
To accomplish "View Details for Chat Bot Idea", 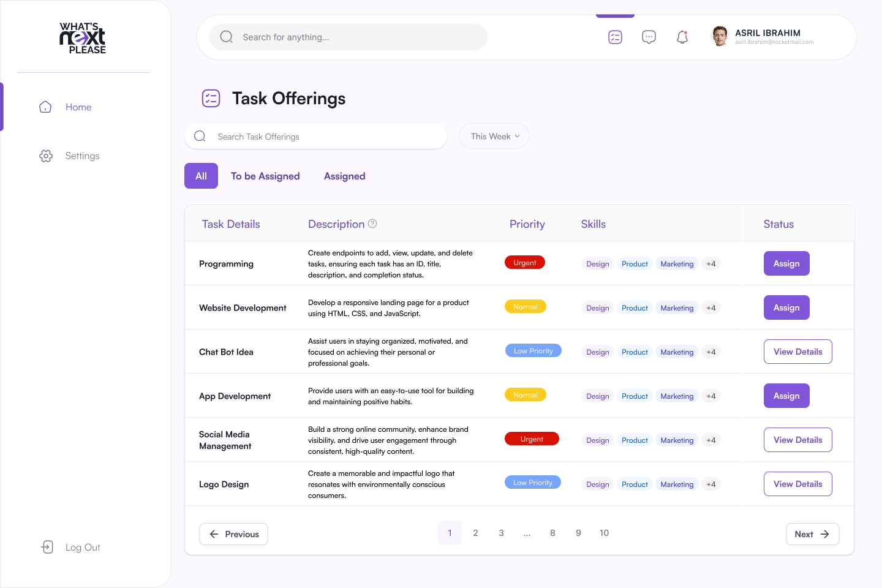I will (x=797, y=352).
